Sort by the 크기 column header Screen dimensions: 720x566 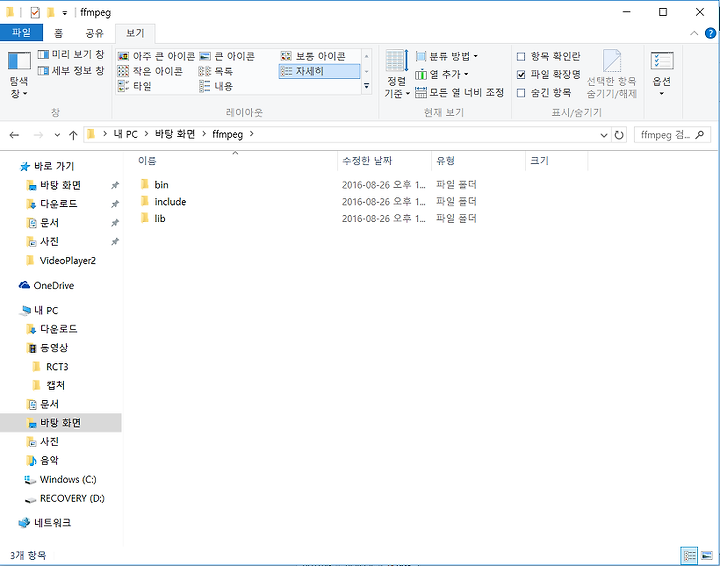pyautogui.click(x=557, y=161)
